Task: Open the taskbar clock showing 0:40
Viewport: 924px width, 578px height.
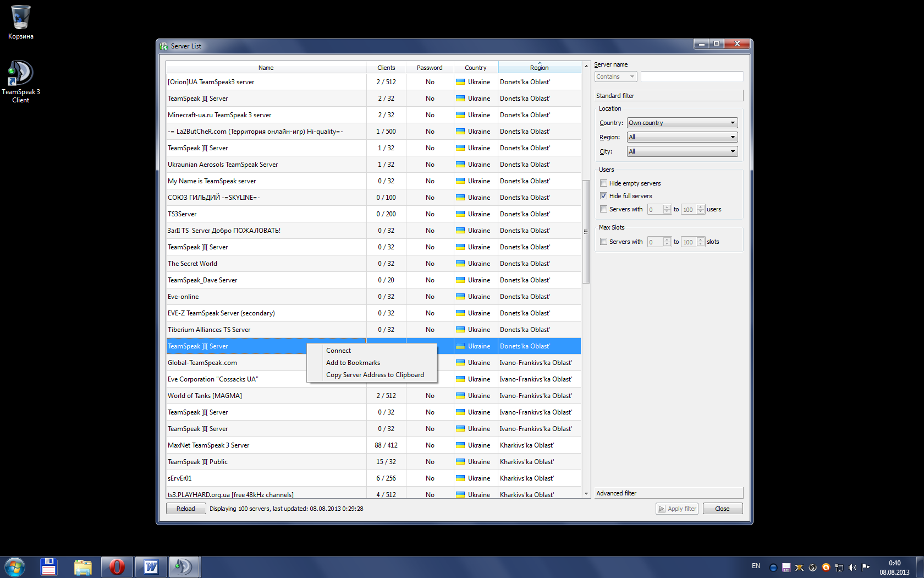Action: 894,568
